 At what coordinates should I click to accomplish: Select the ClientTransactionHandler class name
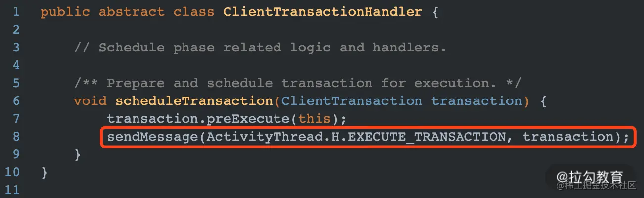point(322,12)
